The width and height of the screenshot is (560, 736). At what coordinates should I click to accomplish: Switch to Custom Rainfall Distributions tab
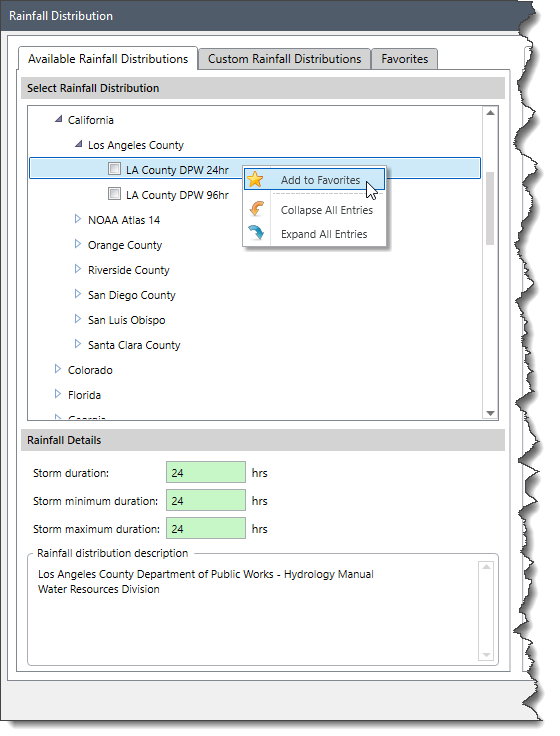[284, 59]
